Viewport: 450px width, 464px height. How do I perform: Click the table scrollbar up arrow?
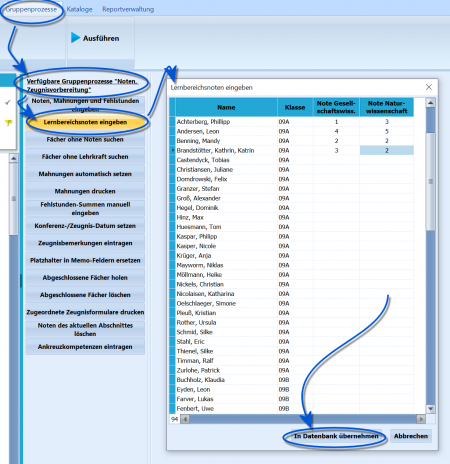430,103
